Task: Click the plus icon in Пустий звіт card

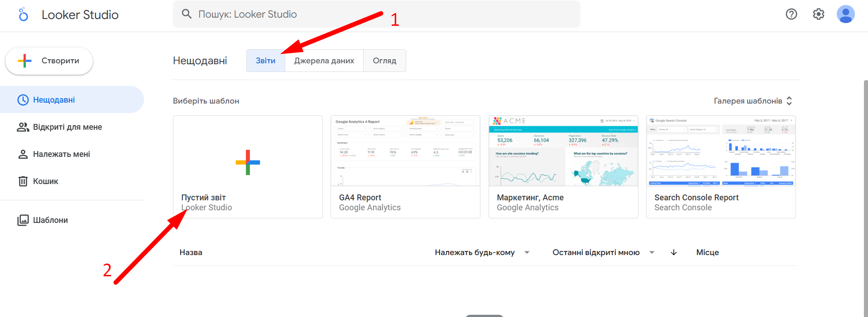Action: tap(248, 162)
